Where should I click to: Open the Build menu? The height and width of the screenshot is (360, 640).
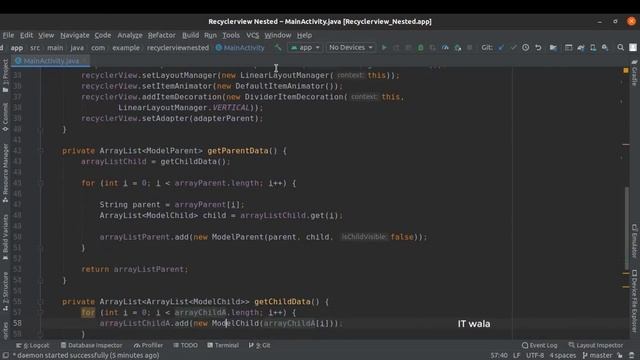point(190,35)
